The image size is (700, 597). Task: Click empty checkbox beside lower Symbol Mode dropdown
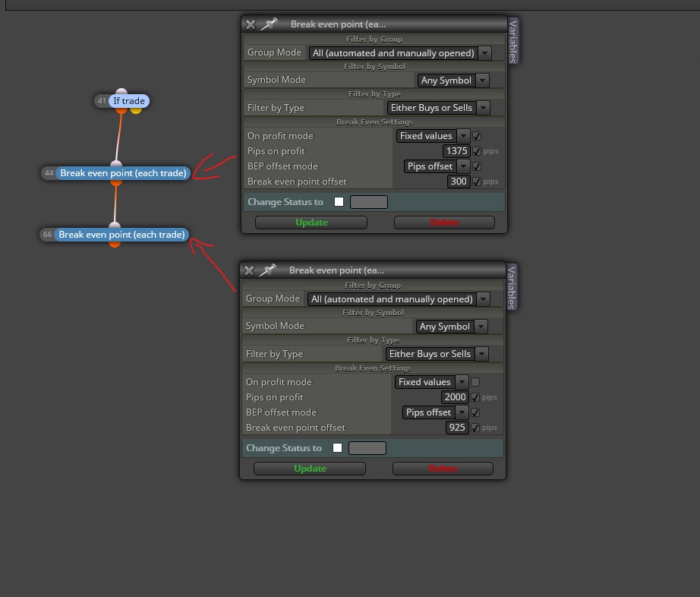(x=495, y=327)
